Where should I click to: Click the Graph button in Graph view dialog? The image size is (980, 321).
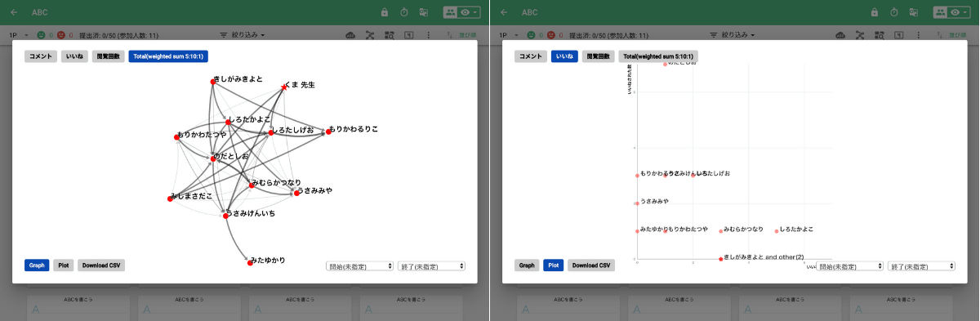point(37,265)
